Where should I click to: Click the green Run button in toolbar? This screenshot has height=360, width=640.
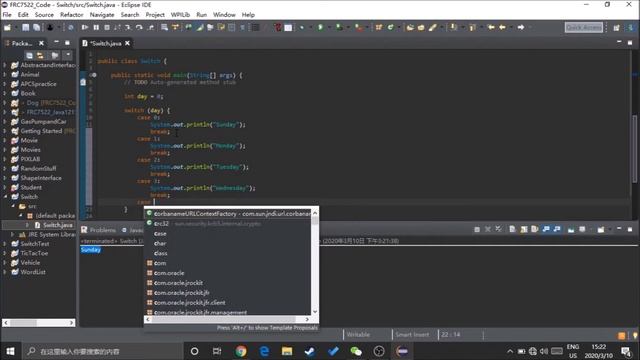pos(320,27)
